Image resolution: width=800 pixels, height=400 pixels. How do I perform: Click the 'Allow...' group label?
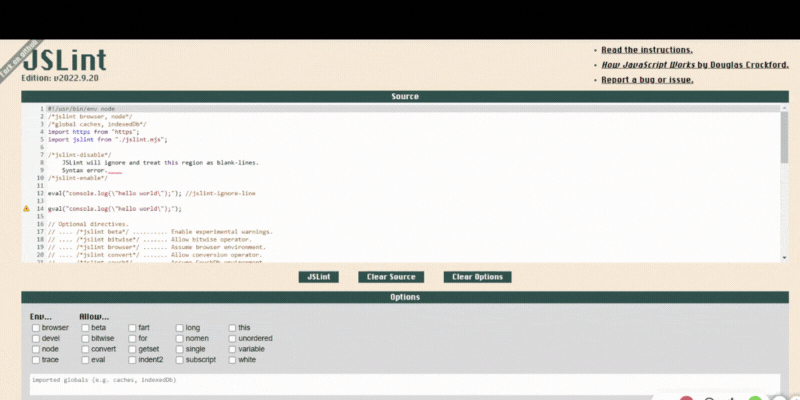[94, 317]
